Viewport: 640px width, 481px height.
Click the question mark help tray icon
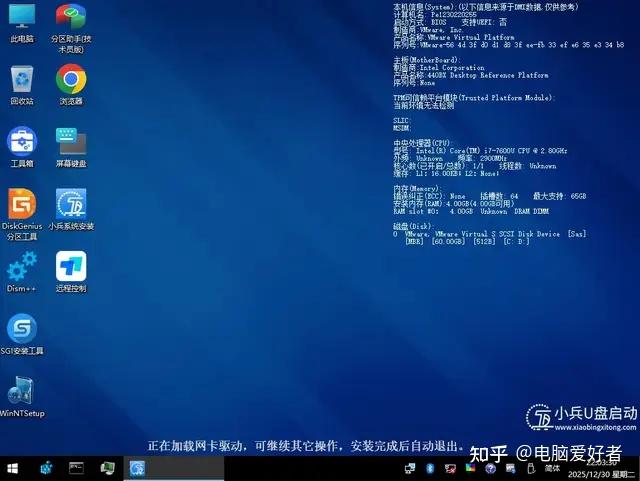click(490, 468)
